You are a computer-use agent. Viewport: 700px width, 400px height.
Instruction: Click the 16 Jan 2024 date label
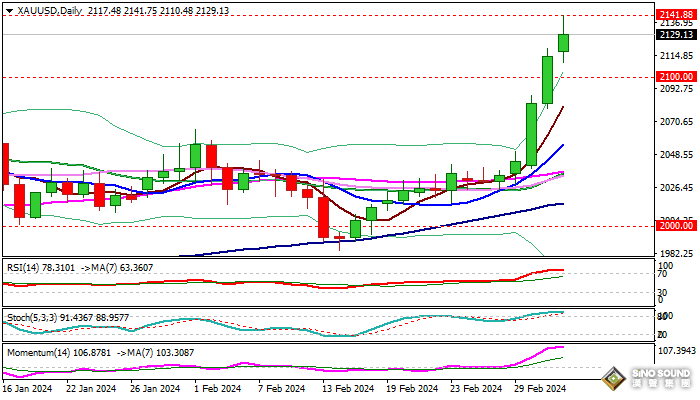coord(30,388)
